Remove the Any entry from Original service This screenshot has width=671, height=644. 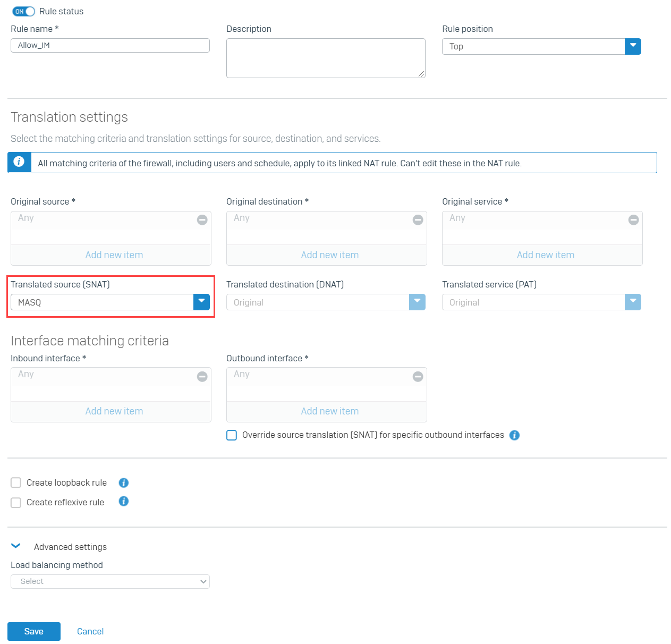tap(633, 219)
